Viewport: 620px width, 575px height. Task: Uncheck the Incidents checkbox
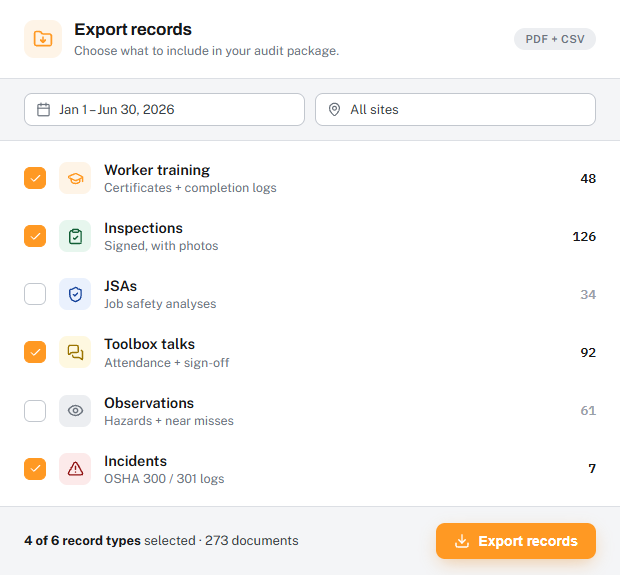point(35,469)
